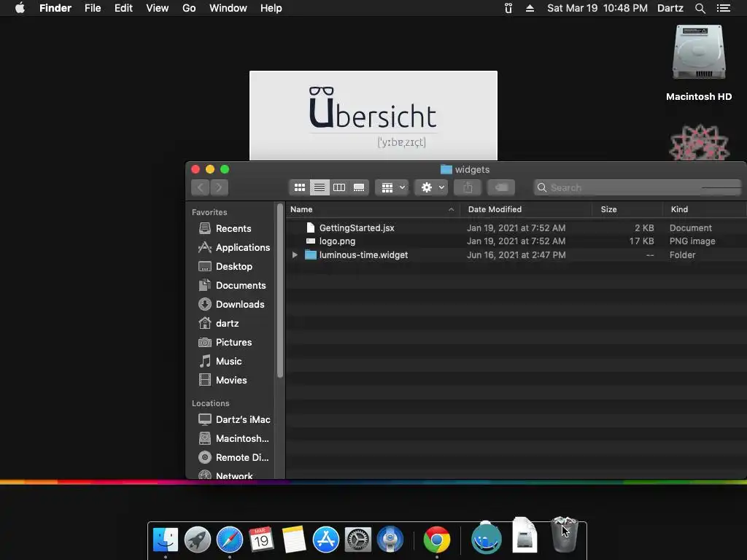Viewport: 747px width, 560px height.
Task: Open the Go menu
Action: (x=189, y=8)
